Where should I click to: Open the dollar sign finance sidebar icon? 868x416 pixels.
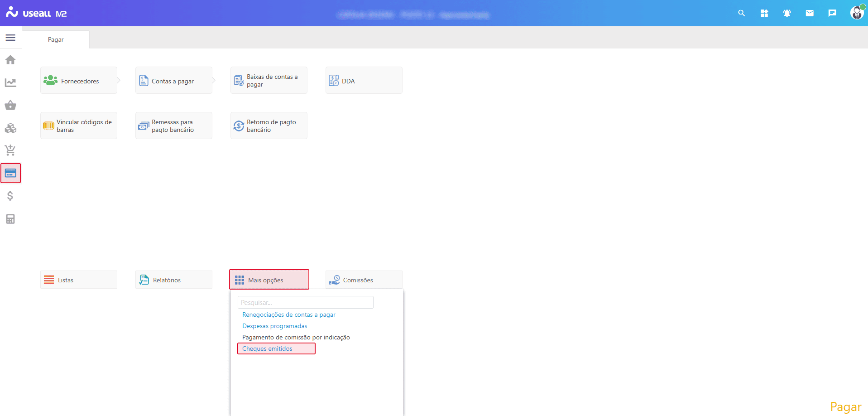point(10,196)
